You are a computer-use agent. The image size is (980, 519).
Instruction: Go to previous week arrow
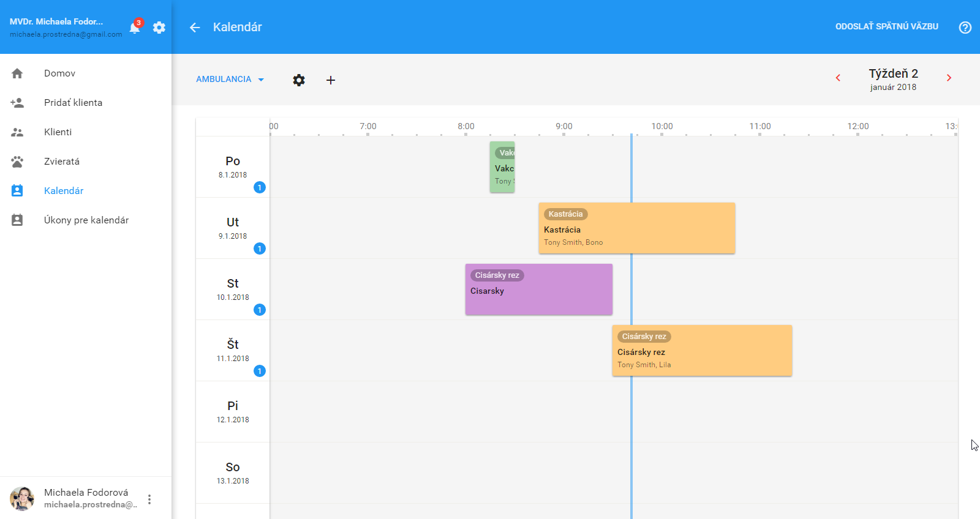838,78
